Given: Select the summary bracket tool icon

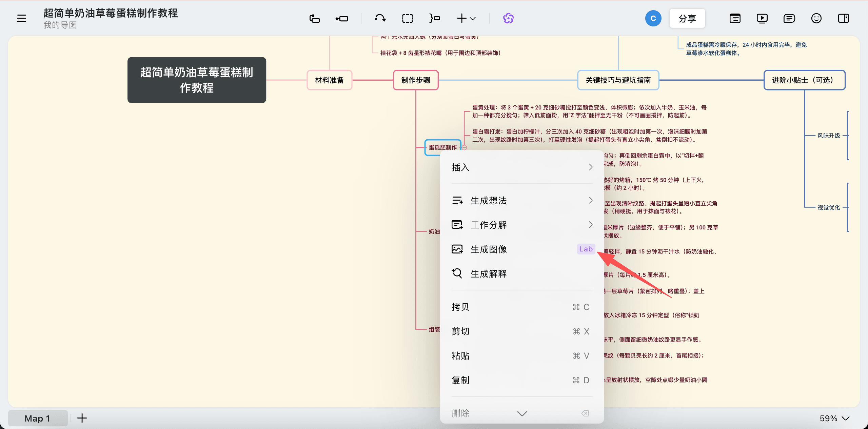Looking at the screenshot, I should [x=434, y=18].
